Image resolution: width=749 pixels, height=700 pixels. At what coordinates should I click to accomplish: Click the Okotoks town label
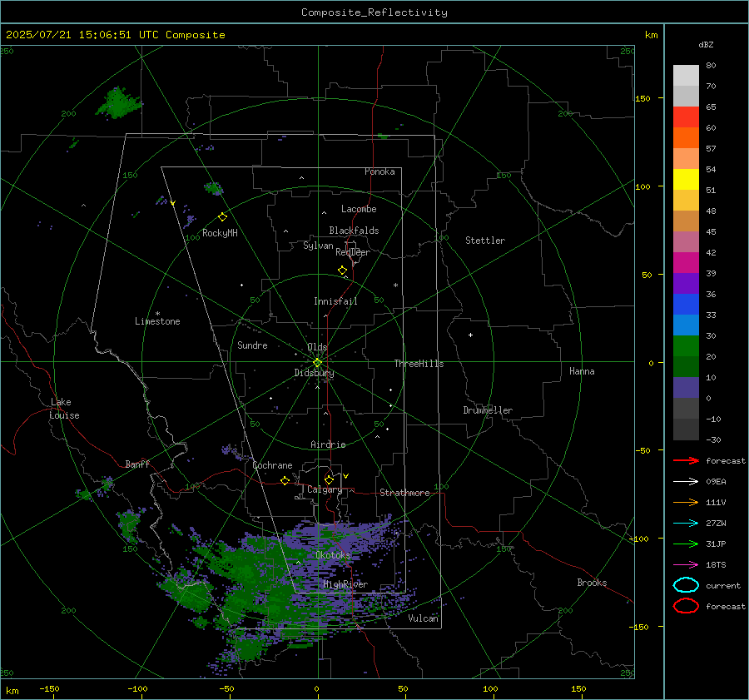coord(334,555)
